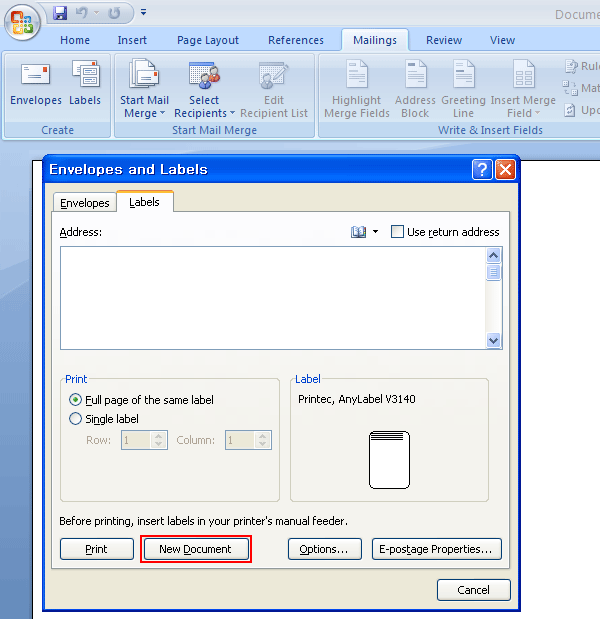Close the Envelopes and Labels dialog

pos(505,170)
